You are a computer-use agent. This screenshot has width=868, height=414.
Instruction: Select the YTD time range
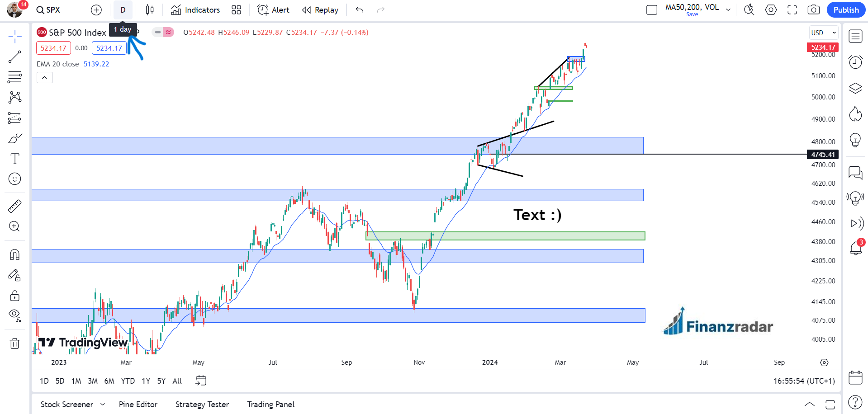pos(128,381)
